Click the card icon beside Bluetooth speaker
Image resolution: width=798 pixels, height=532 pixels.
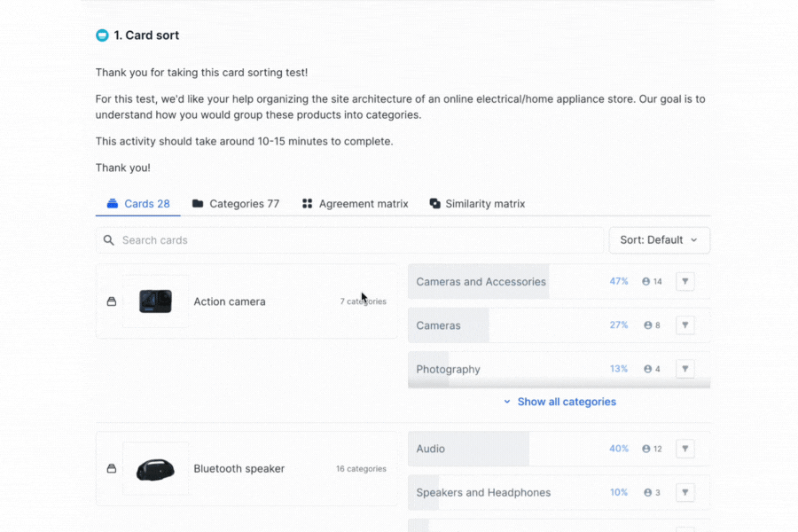(112, 469)
